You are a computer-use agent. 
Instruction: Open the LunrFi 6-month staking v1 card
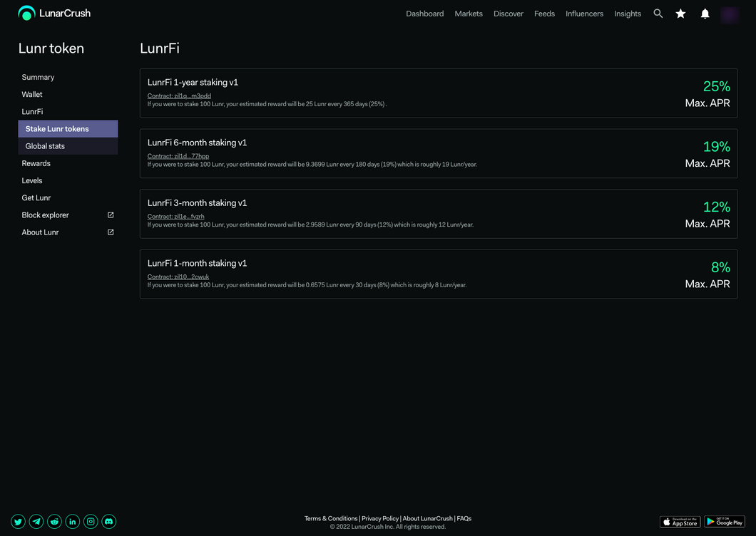[x=439, y=153]
